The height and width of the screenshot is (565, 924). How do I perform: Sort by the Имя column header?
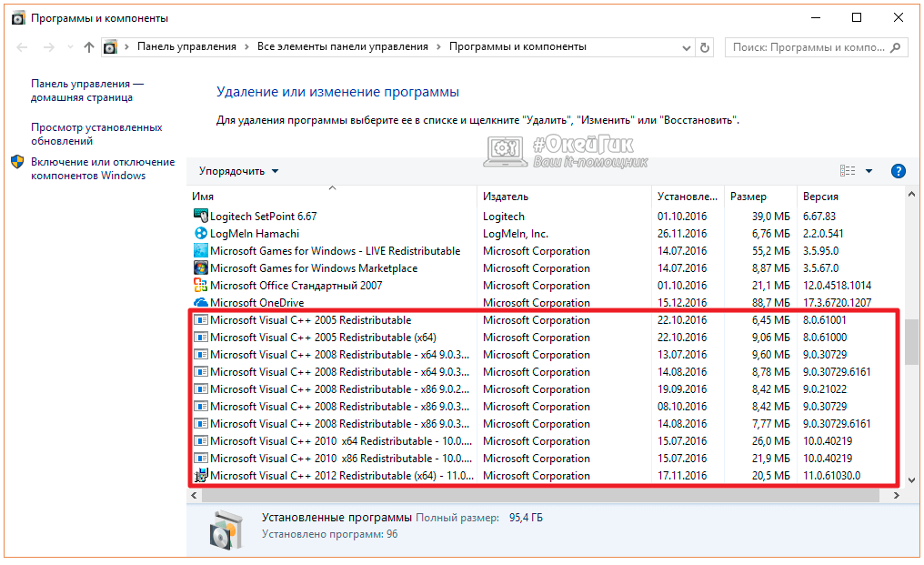point(332,197)
